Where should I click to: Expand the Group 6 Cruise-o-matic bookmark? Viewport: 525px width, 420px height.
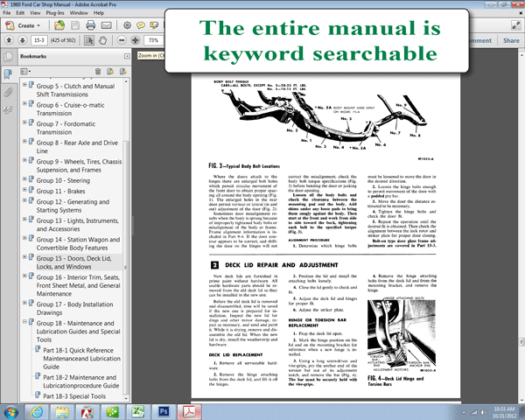tap(24, 103)
